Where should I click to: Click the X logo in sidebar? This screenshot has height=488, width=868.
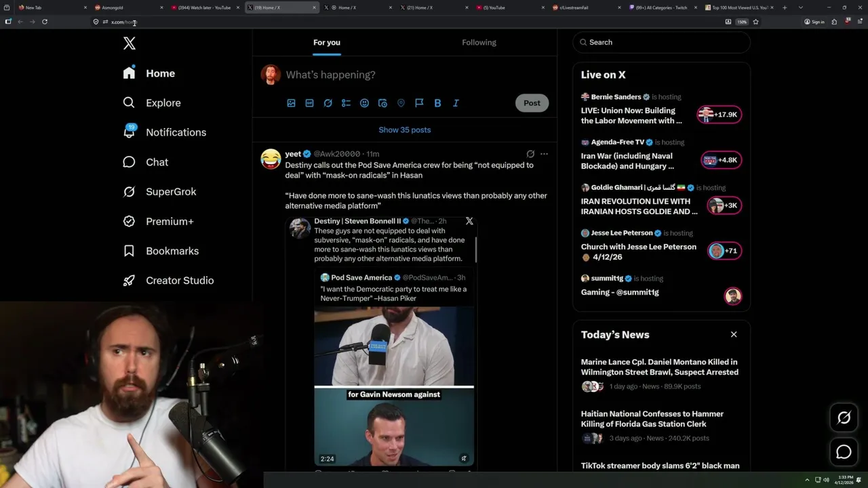(x=129, y=43)
